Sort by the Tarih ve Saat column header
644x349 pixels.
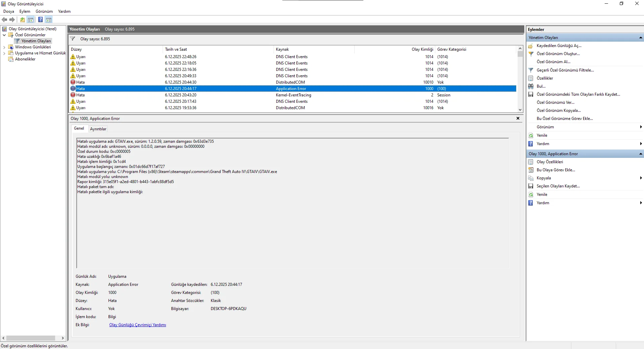[x=218, y=49]
